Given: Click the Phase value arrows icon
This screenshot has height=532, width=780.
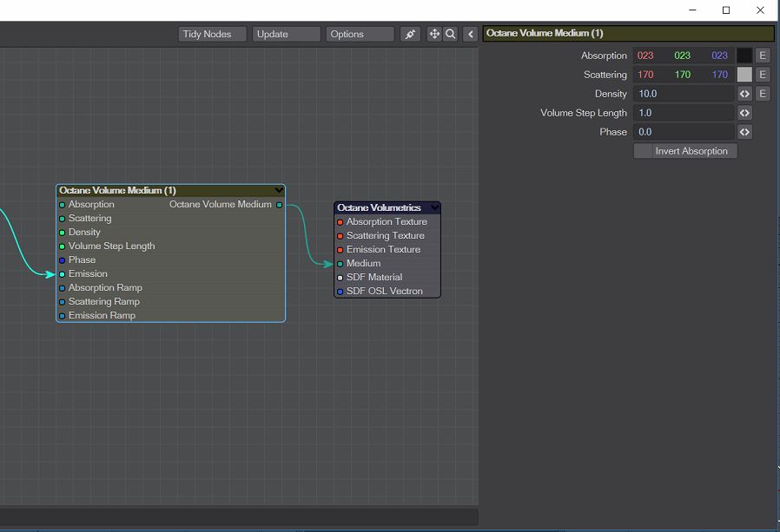Looking at the screenshot, I should (x=744, y=132).
